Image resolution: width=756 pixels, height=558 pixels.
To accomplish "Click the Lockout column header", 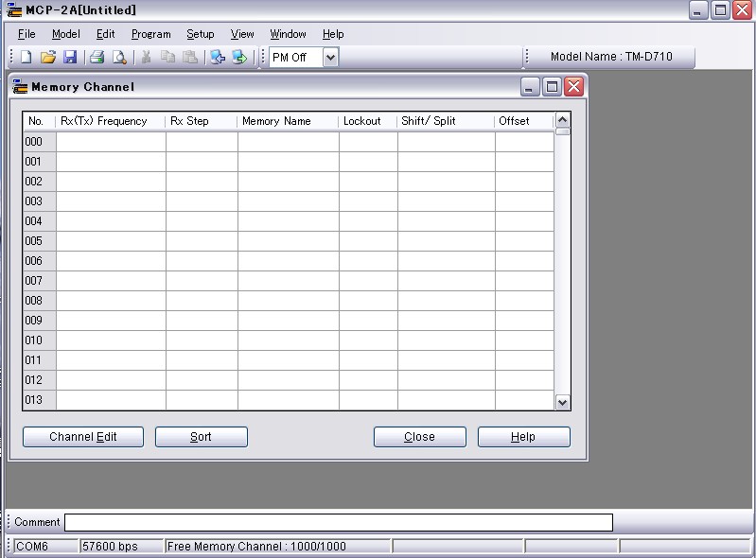I will [367, 121].
